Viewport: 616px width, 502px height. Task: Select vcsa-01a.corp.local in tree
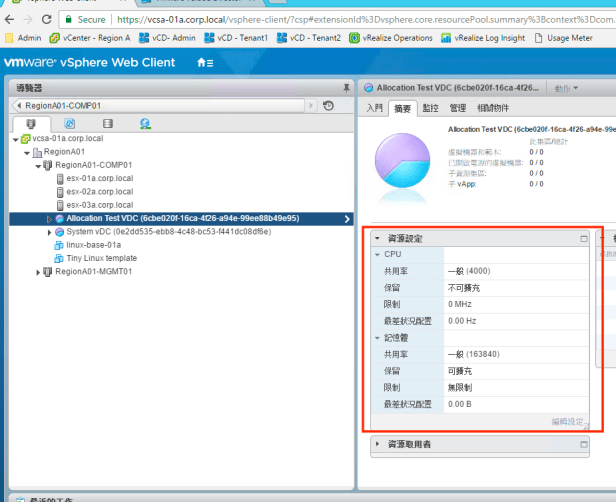click(68, 138)
